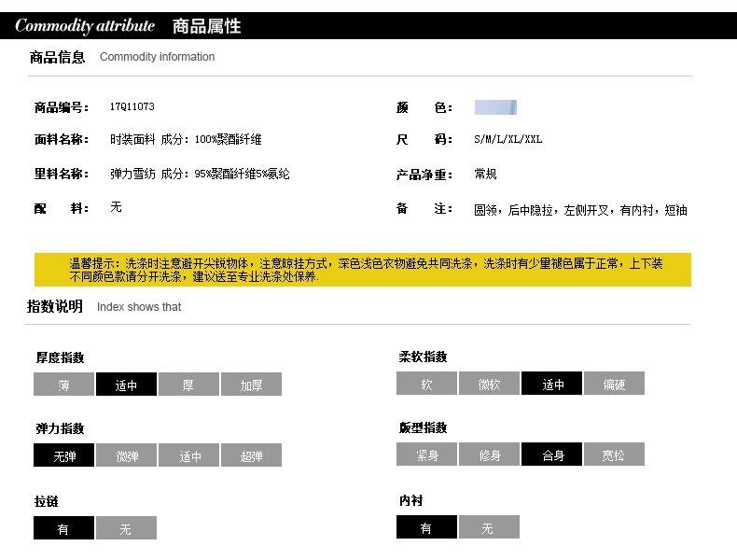Toggle 有 under 拉链

coord(63,528)
